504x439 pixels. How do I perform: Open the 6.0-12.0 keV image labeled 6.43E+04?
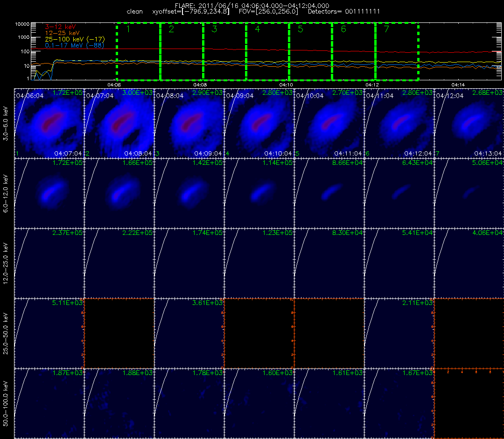coord(399,193)
